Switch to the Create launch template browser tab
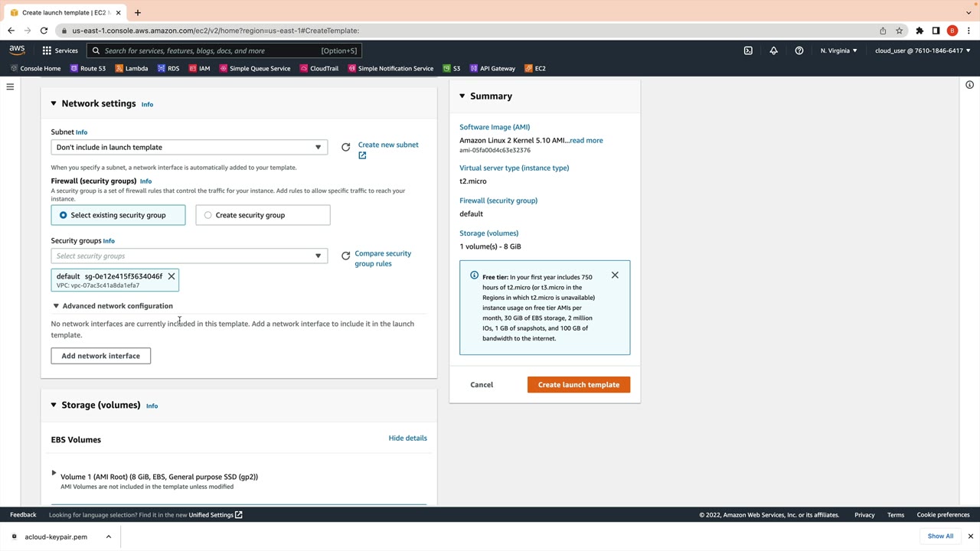Image resolution: width=980 pixels, height=551 pixels. click(x=64, y=12)
